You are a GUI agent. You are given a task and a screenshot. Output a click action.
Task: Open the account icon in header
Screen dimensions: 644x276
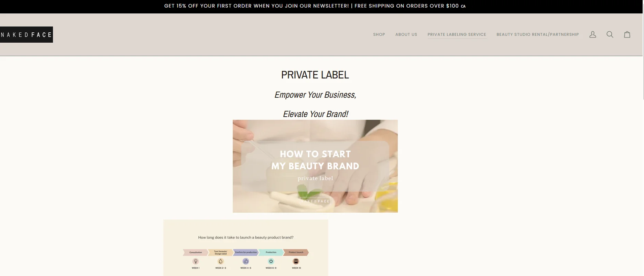coord(592,34)
